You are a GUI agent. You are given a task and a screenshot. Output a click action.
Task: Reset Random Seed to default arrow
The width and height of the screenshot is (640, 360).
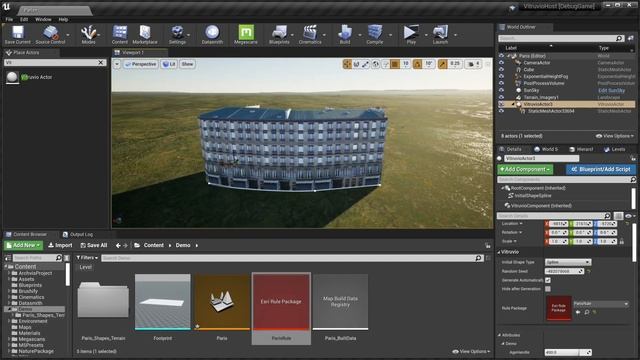pyautogui.click(x=589, y=271)
